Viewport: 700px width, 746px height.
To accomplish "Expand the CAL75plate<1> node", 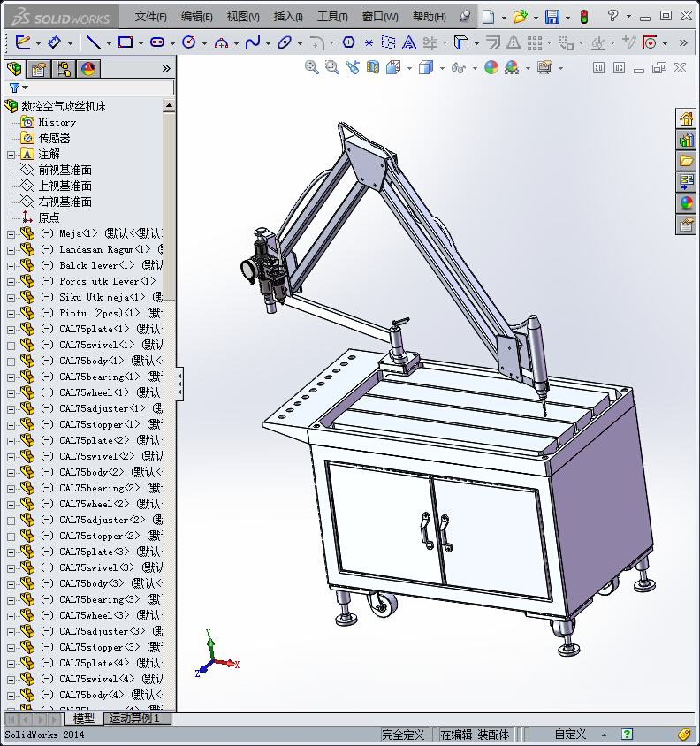I will point(11,330).
